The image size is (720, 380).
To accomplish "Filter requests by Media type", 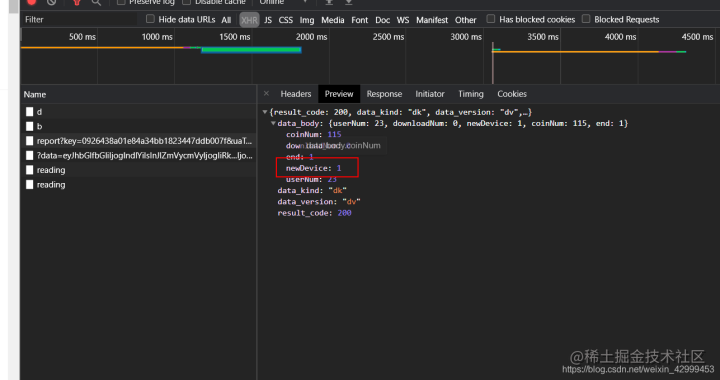I will [333, 20].
